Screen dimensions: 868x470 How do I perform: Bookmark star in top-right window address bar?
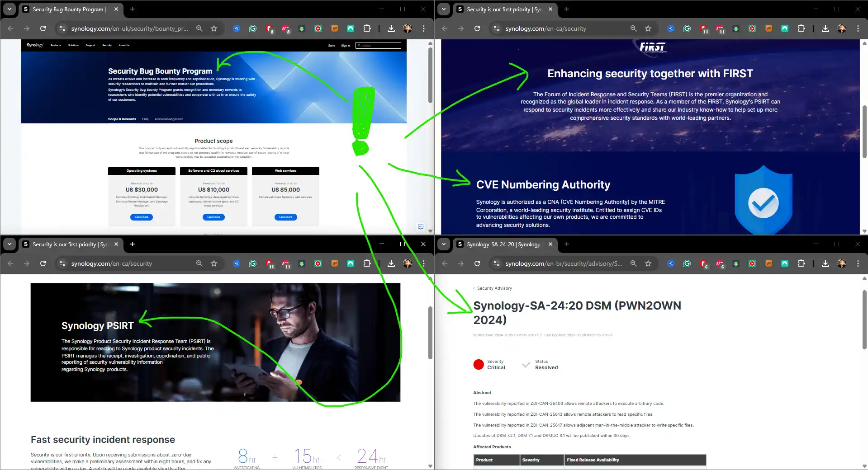click(648, 28)
